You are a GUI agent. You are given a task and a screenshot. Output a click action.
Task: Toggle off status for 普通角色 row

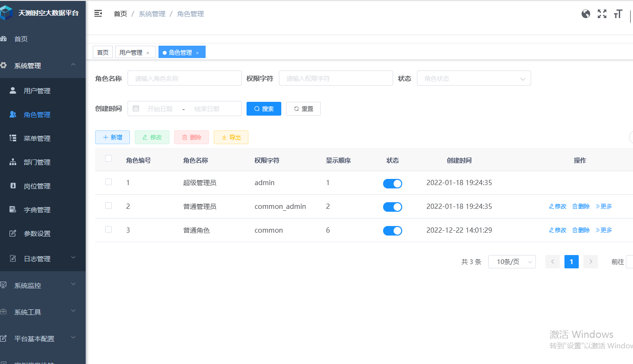click(393, 230)
